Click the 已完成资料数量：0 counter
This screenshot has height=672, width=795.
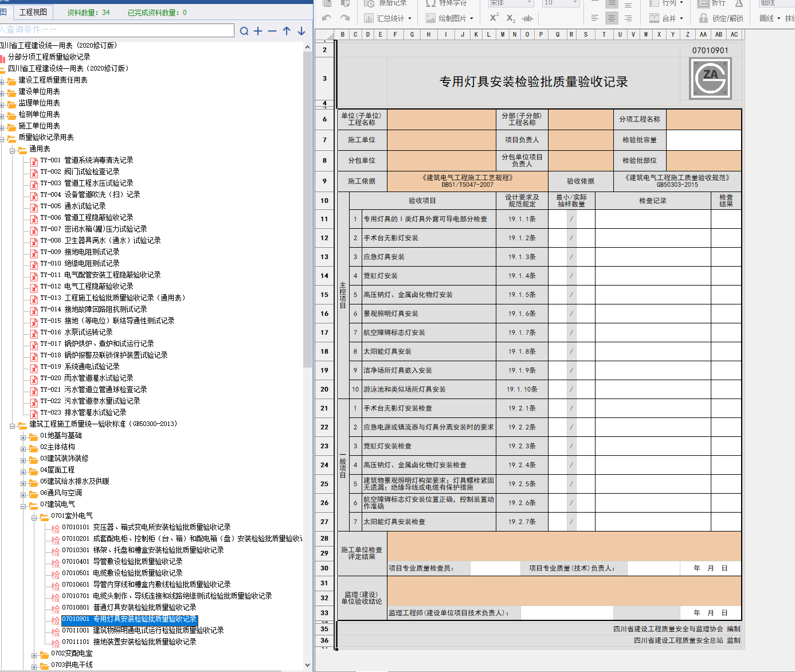(157, 12)
